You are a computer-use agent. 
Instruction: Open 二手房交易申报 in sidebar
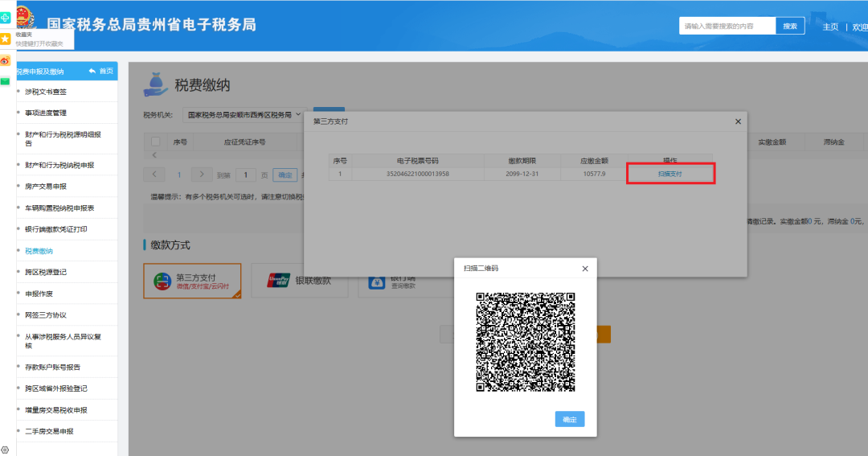pos(49,431)
